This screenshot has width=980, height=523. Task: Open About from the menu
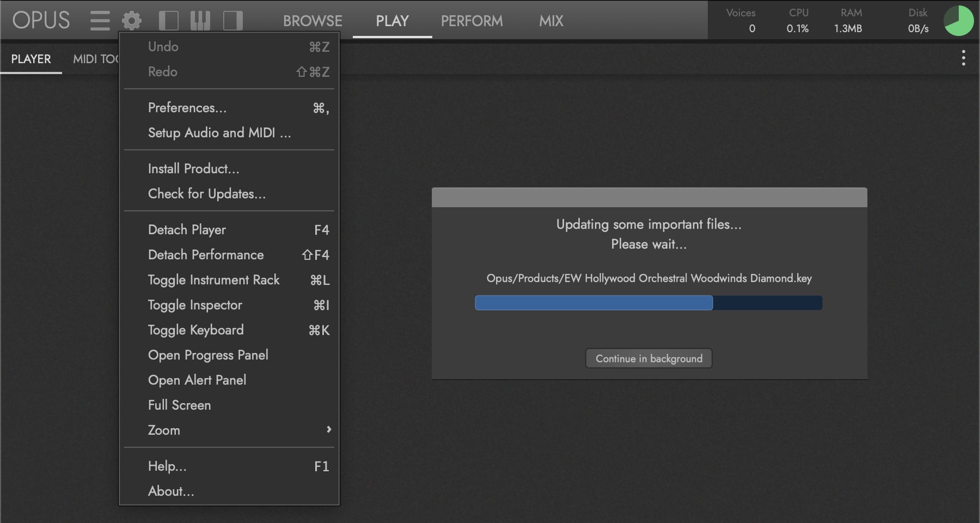click(229, 491)
